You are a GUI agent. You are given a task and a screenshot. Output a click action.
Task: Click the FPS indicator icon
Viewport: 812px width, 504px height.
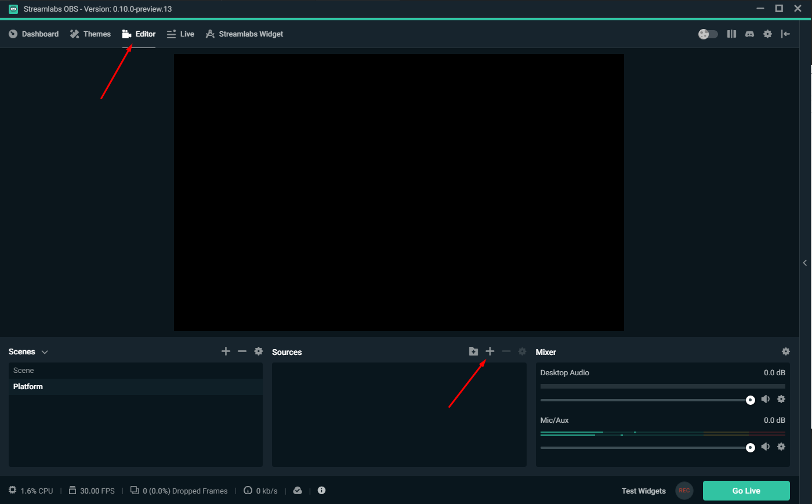(x=72, y=490)
